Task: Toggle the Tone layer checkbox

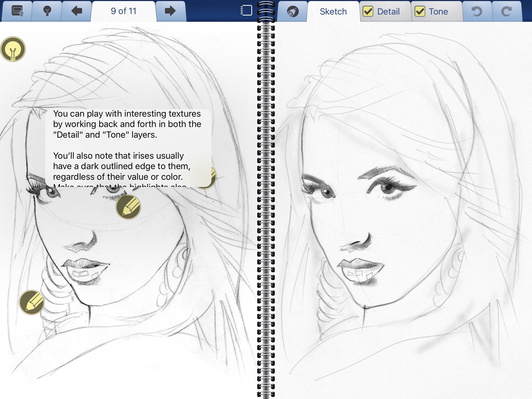Action: coord(419,11)
